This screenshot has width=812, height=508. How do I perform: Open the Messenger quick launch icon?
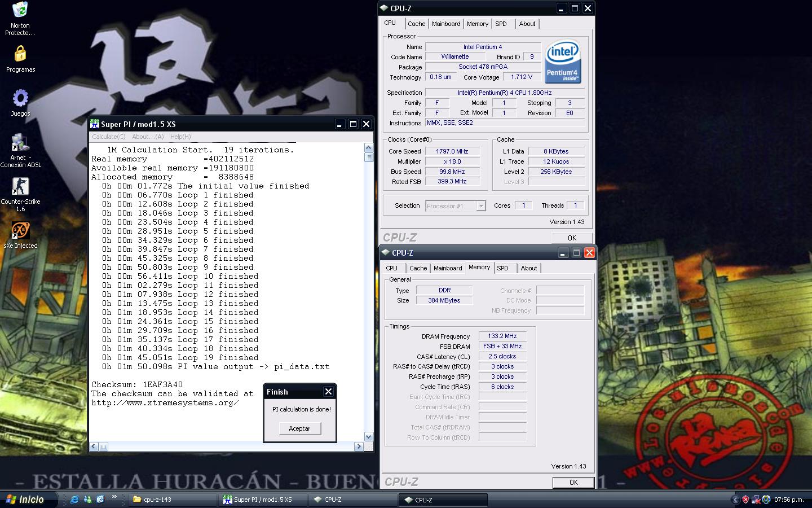tap(87, 500)
